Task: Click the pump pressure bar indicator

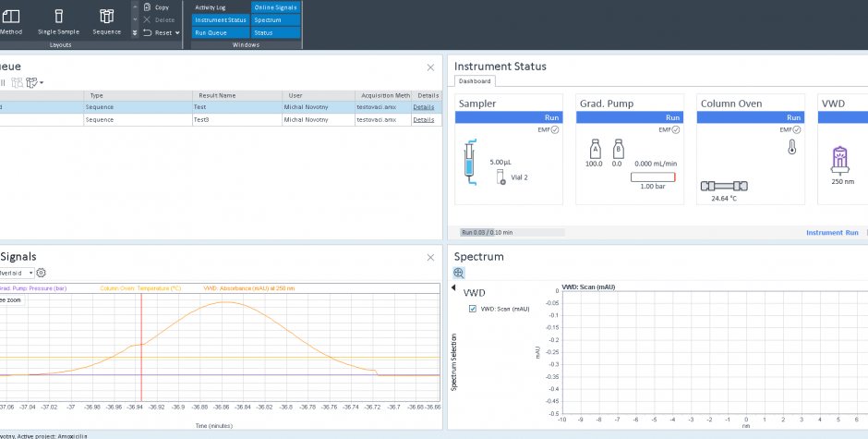Action: point(653,177)
